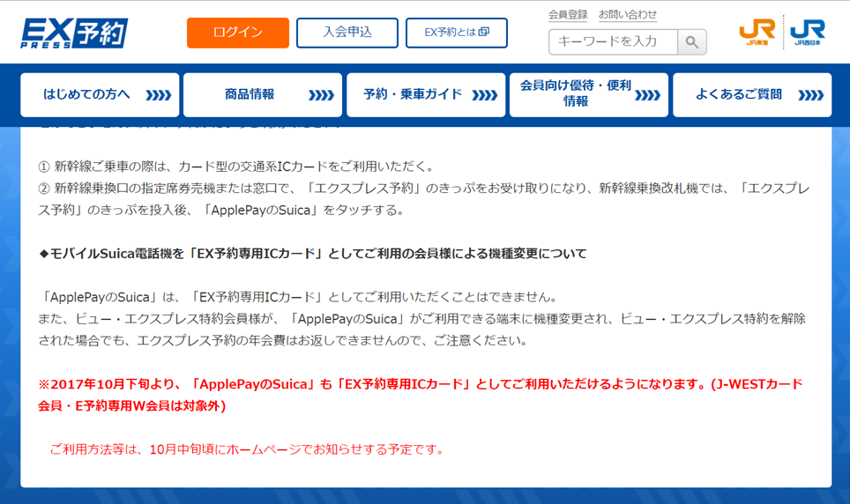
Task: Open the はじめての方へ menu
Action: pyautogui.click(x=100, y=95)
